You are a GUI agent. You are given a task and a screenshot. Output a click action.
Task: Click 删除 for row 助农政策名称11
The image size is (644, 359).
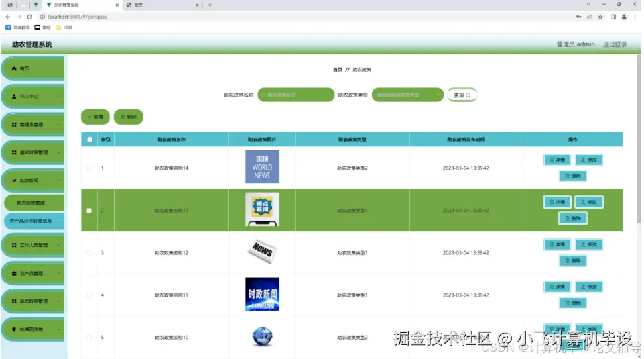pos(573,303)
